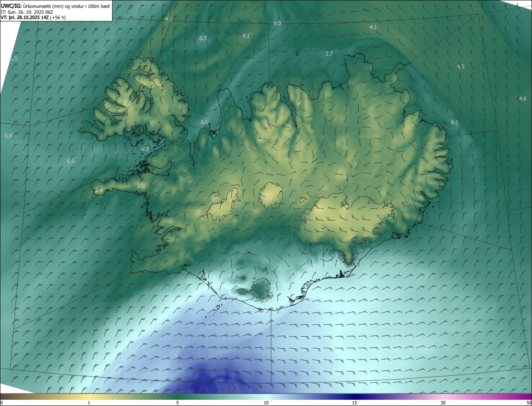This screenshot has height=406, width=532.
Task: Click the 3.0 value on Snæfellsnes peninsula
Action: pyautogui.click(x=141, y=186)
